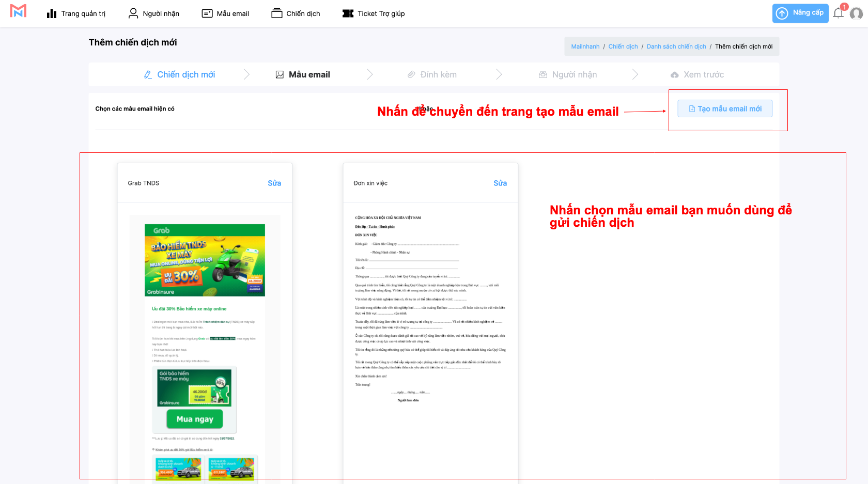Edit Grab TNDS template via Sửa
The height and width of the screenshot is (484, 868).
274,183
